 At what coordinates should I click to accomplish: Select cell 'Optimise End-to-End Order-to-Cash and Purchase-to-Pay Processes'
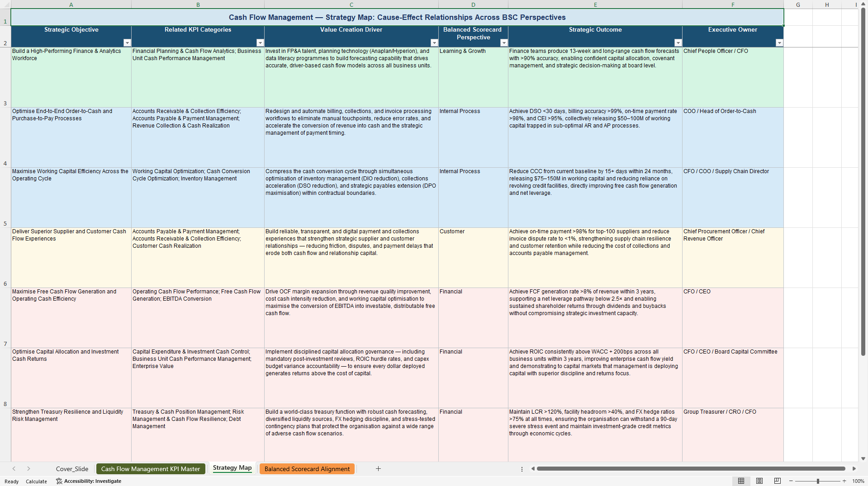point(71,137)
